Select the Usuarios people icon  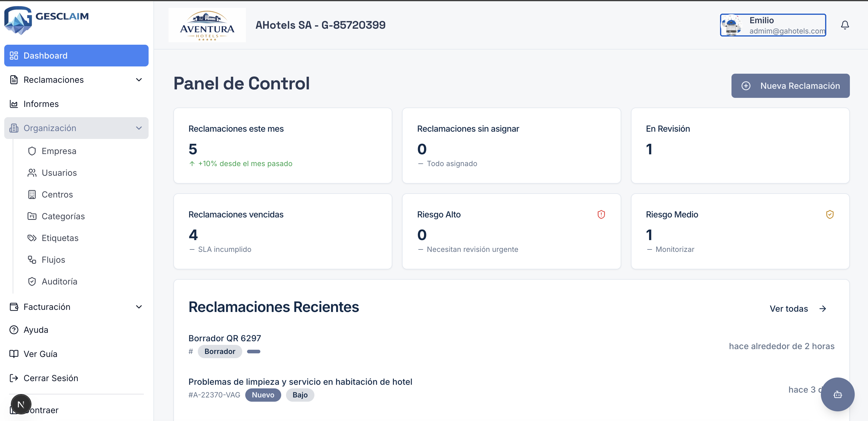coord(32,172)
